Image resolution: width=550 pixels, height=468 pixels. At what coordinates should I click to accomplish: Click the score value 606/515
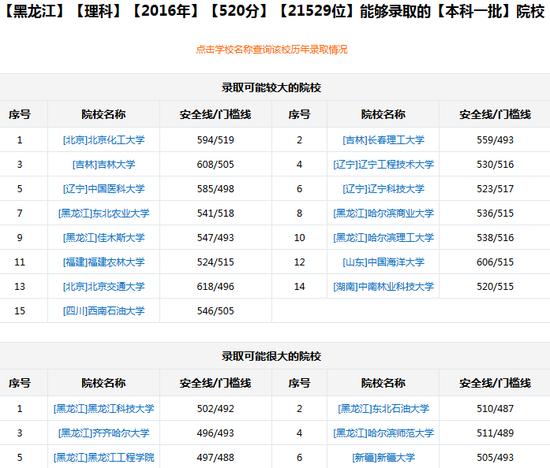[495, 262]
